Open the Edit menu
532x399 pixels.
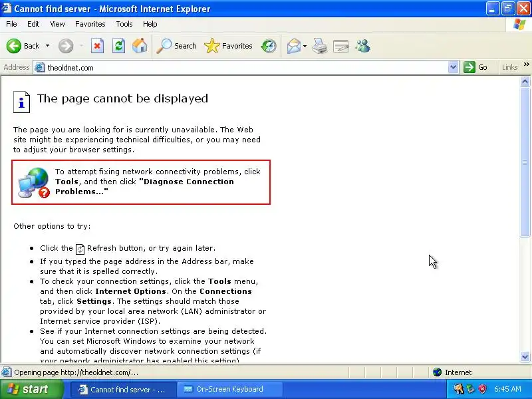33,24
